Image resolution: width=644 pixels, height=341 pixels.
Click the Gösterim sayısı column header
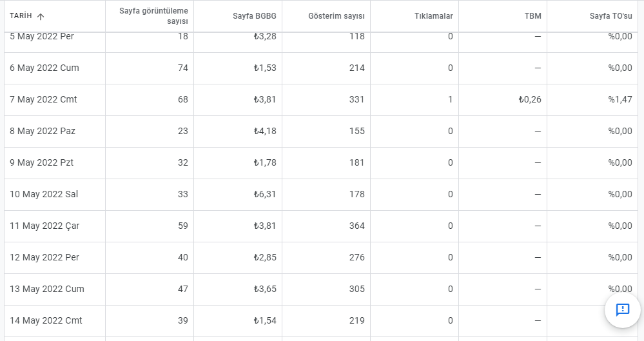(337, 16)
